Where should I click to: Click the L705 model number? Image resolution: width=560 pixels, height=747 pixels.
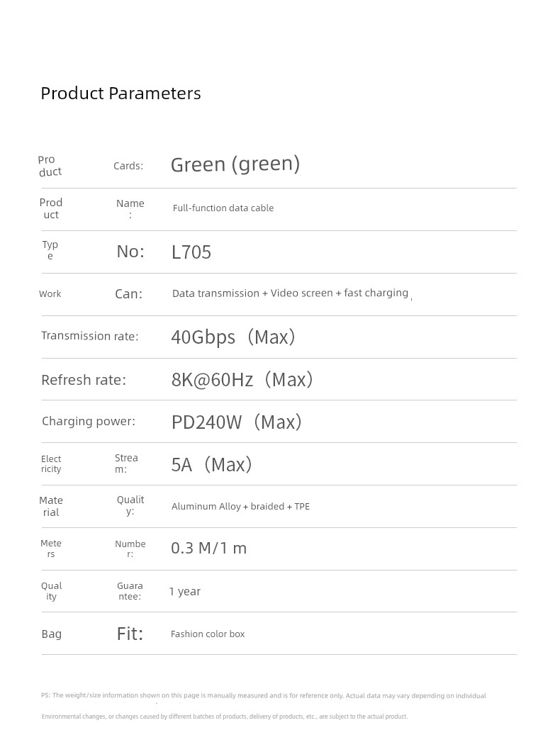point(191,252)
